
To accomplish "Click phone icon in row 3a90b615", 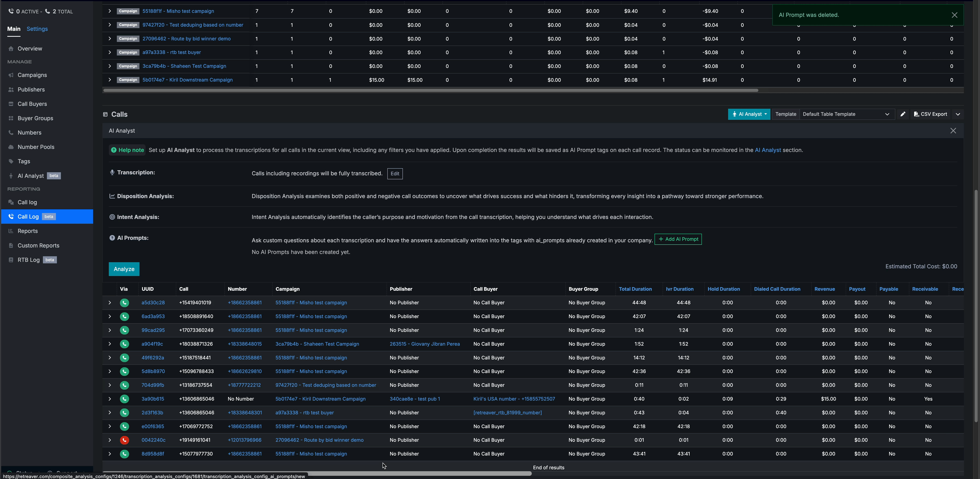I will (124, 399).
